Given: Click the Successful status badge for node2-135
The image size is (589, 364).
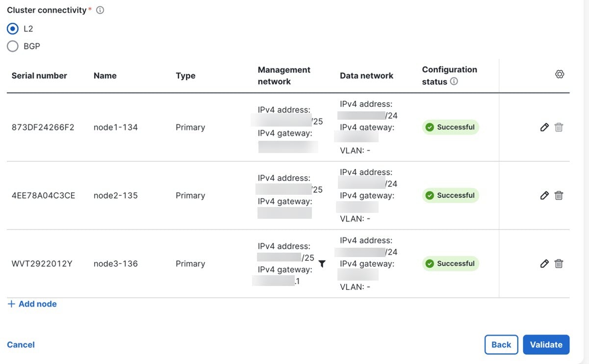Looking at the screenshot, I should pyautogui.click(x=451, y=196).
